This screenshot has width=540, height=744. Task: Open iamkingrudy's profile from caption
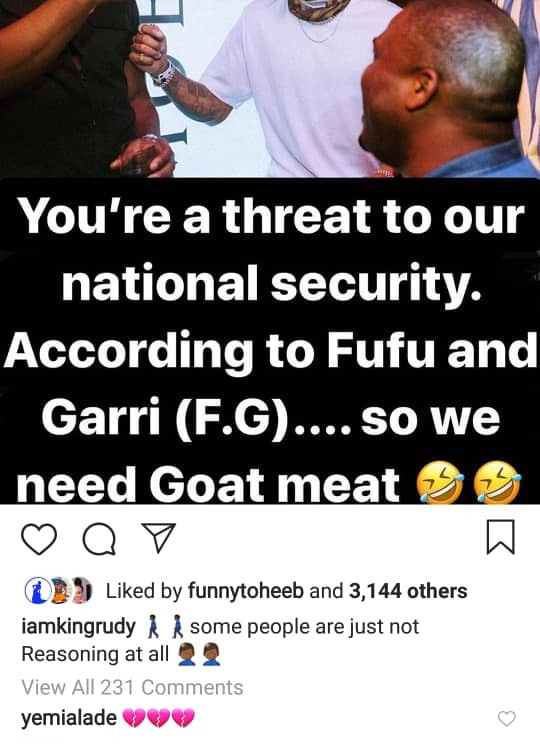(x=79, y=627)
